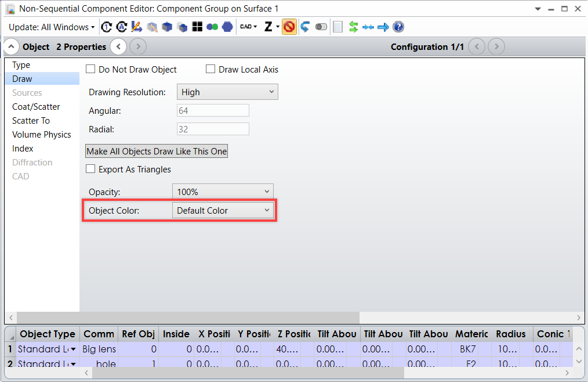Switch to the Volume Physics tab
588x382 pixels.
42,135
